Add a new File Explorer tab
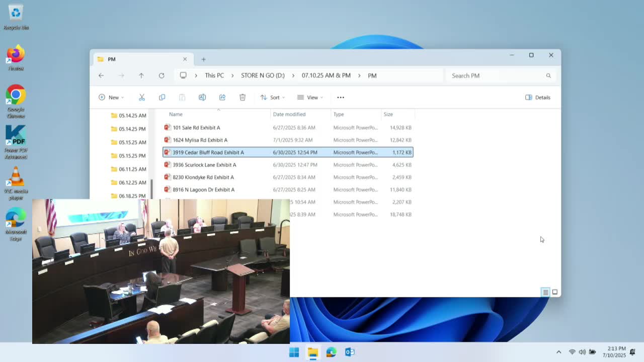Image resolution: width=644 pixels, height=362 pixels. 203,59
